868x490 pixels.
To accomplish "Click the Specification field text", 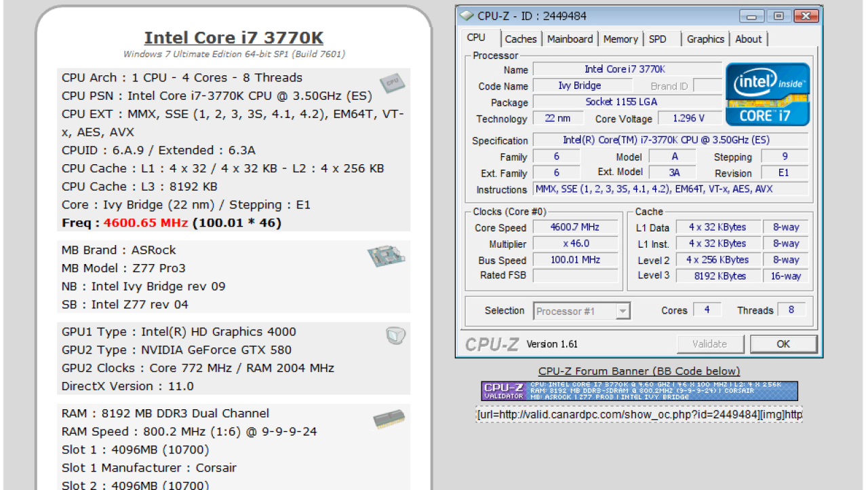I will 671,140.
